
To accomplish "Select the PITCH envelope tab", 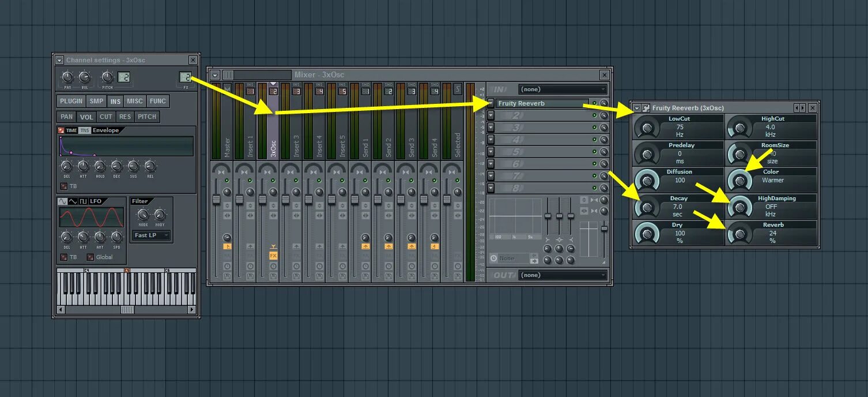I will coord(147,117).
